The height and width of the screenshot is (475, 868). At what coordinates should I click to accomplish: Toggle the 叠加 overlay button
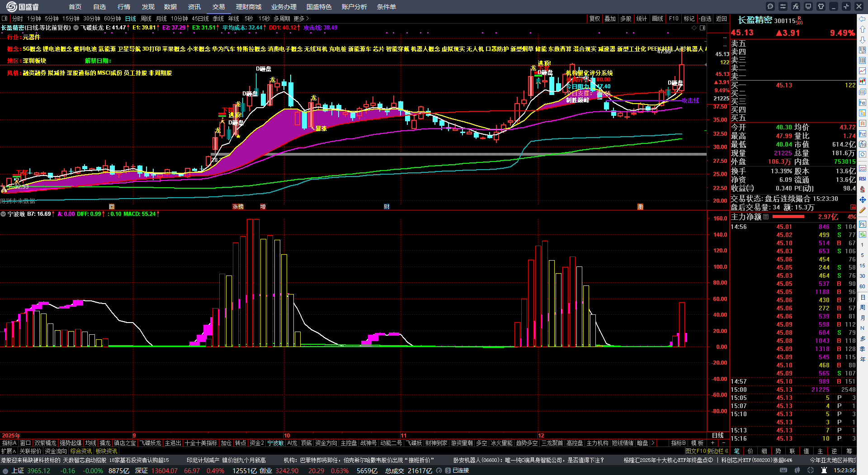(610, 19)
